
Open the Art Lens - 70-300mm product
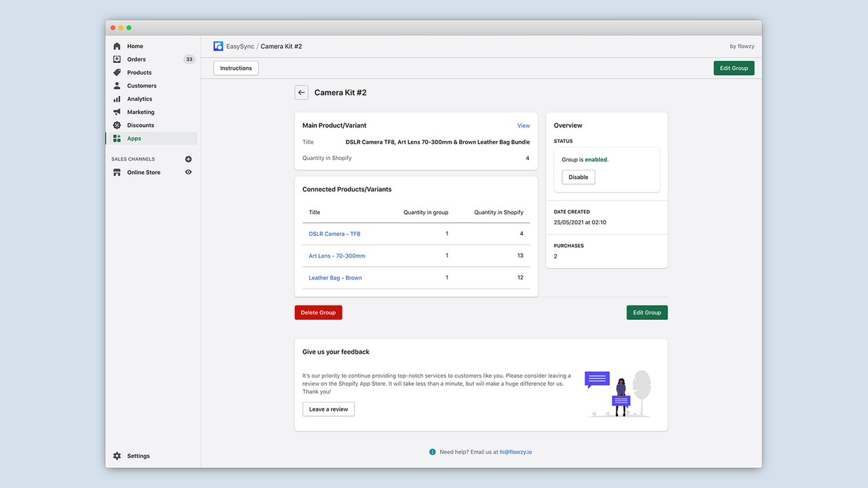coord(337,256)
